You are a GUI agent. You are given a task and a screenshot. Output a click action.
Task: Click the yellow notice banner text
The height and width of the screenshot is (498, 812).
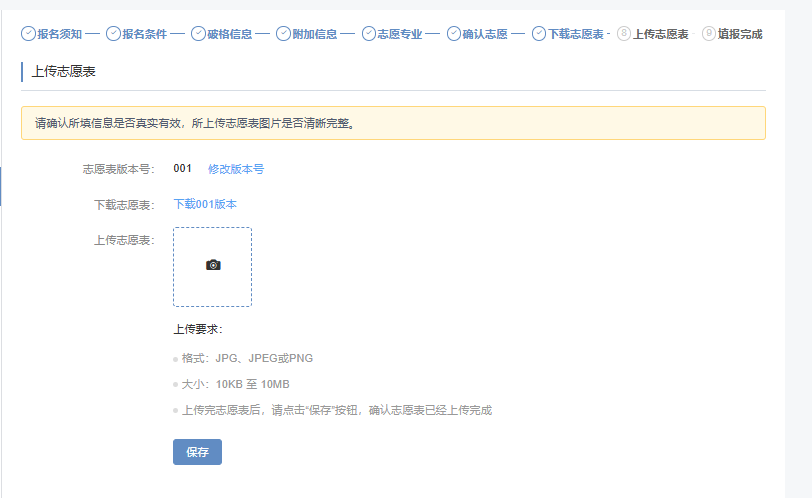click(195, 124)
